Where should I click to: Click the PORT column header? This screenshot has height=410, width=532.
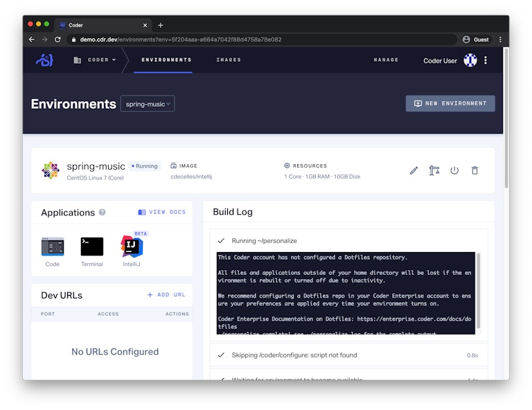pos(48,314)
